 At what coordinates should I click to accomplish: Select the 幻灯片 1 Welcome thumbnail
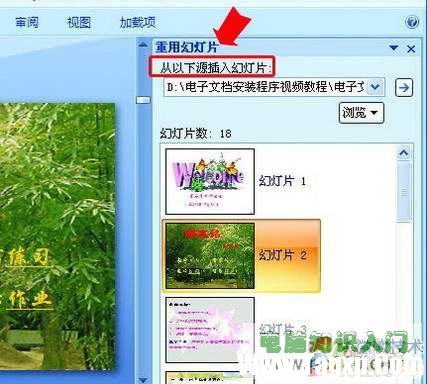pyautogui.click(x=210, y=181)
